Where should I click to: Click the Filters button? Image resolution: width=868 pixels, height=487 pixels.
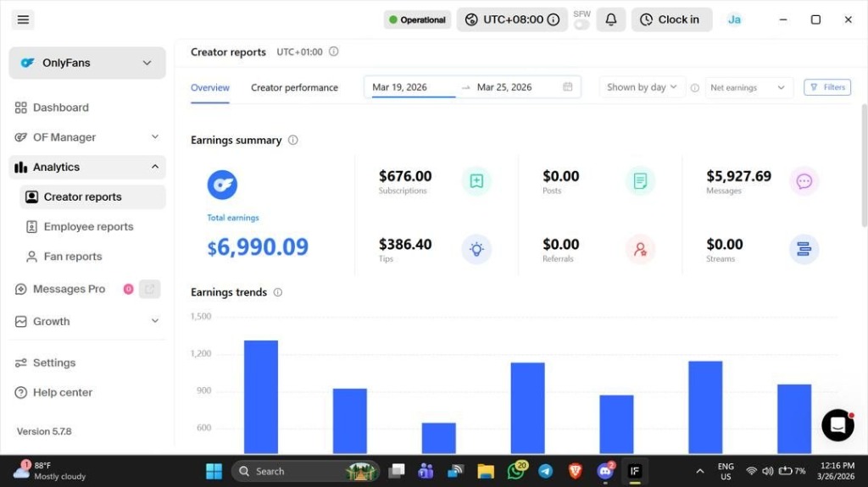click(827, 87)
